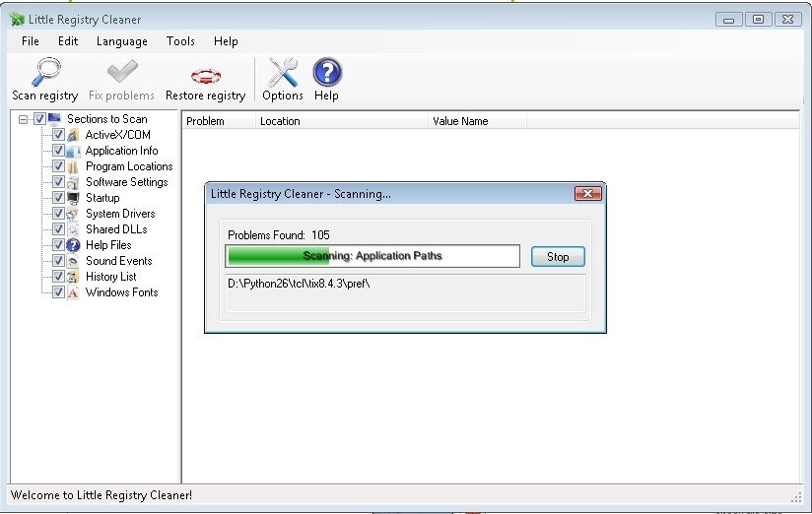
Task: Disable the Windows Fonts checkbox
Action: tap(58, 292)
